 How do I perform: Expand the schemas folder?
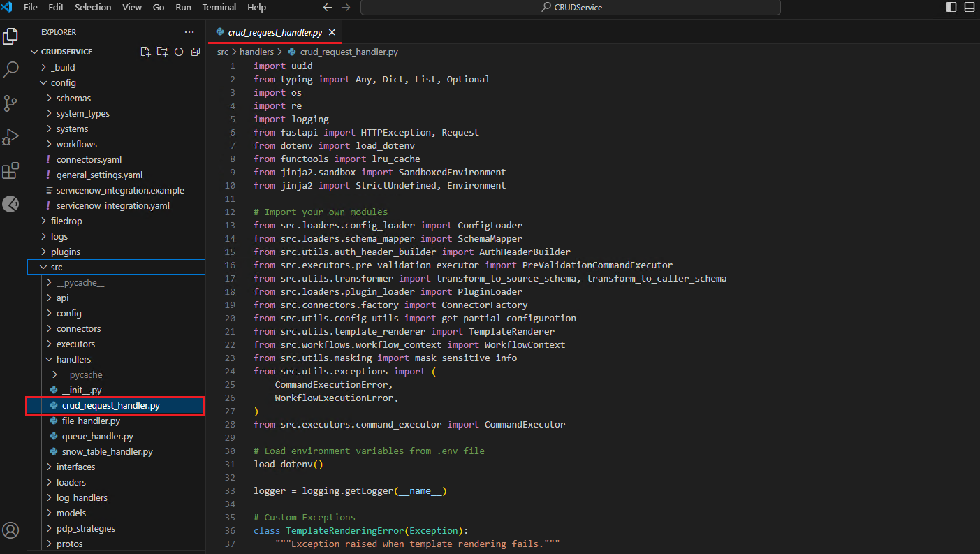(116, 98)
